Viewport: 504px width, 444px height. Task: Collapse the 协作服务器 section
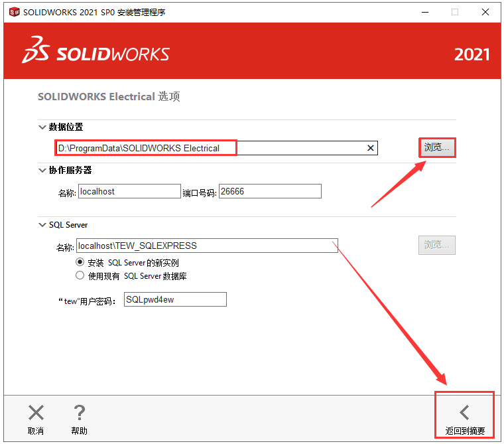click(42, 170)
